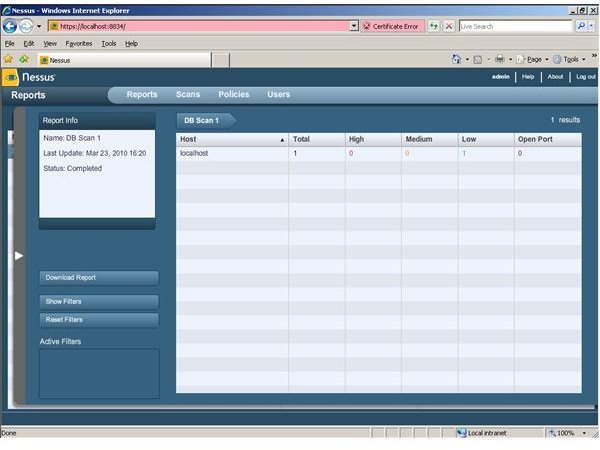The image size is (600, 450).
Task: Click the admin user link
Action: [501, 77]
